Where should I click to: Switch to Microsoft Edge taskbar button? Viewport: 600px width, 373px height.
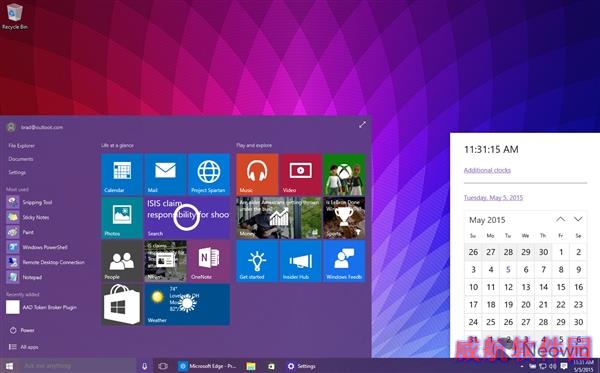coord(208,366)
